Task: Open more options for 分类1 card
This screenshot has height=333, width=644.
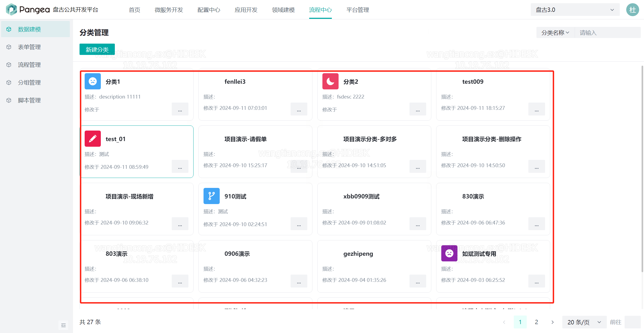Action: [x=180, y=109]
